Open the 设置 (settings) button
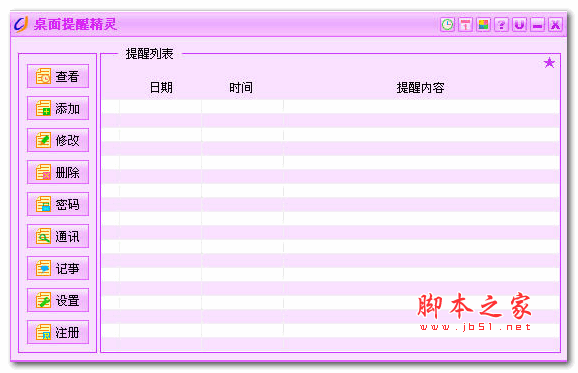578x373 pixels. (58, 300)
